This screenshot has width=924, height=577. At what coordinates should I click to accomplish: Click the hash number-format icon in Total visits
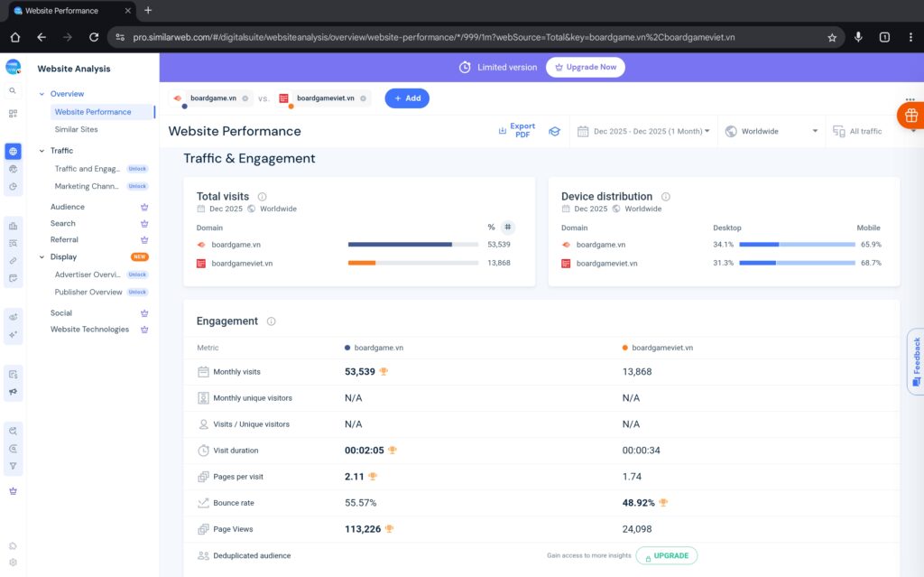click(507, 228)
